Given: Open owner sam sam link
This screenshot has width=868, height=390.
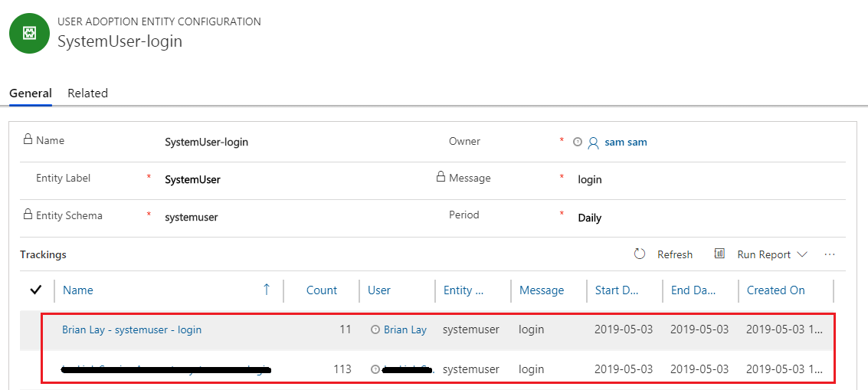Looking at the screenshot, I should click(625, 143).
